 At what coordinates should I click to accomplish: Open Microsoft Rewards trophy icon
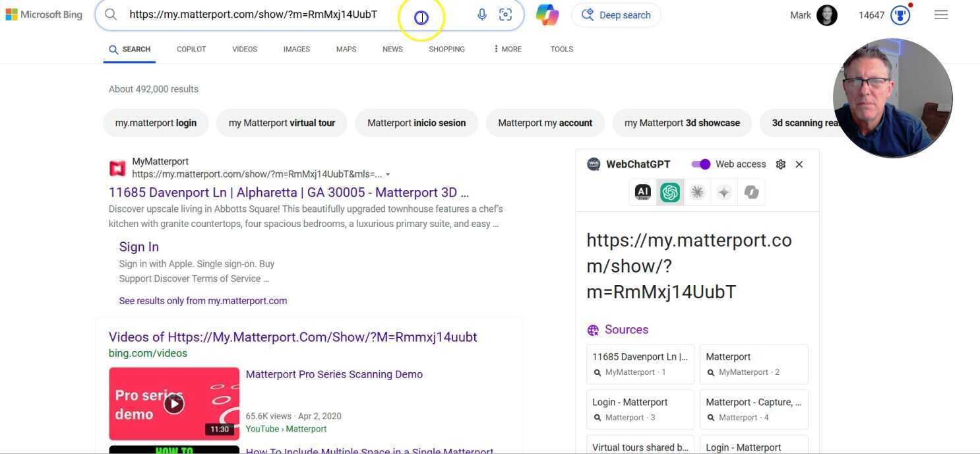coord(901,15)
